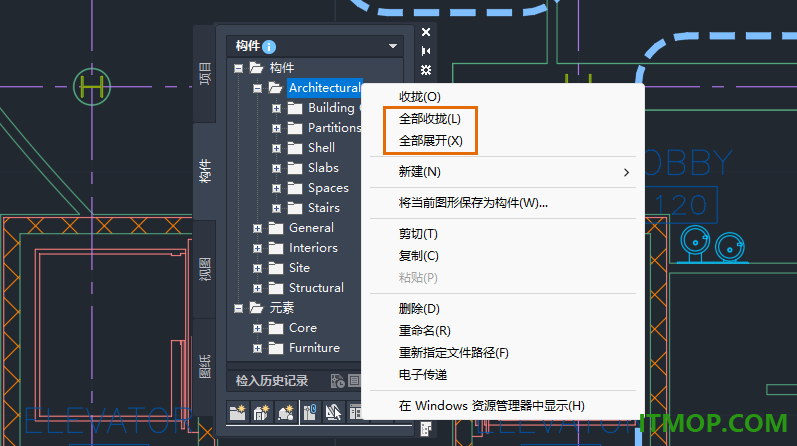Select the Structural tree row
This screenshot has height=446, width=797.
(x=316, y=288)
